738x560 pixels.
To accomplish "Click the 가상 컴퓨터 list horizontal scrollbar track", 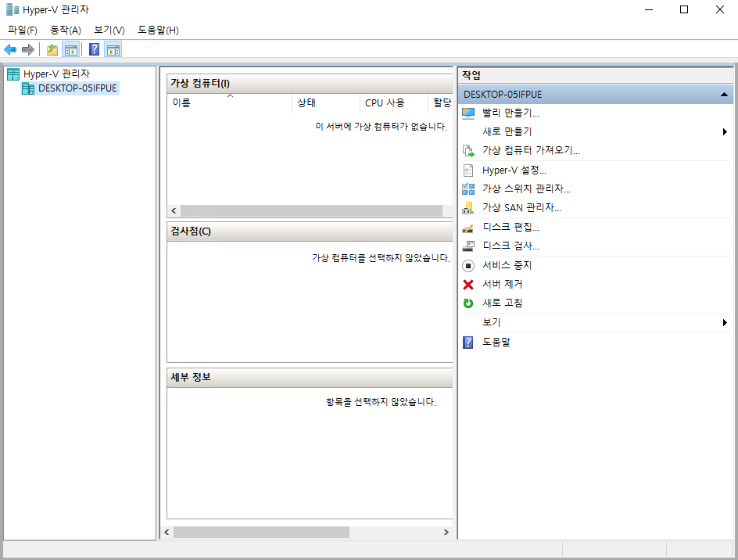I will pyautogui.click(x=311, y=211).
